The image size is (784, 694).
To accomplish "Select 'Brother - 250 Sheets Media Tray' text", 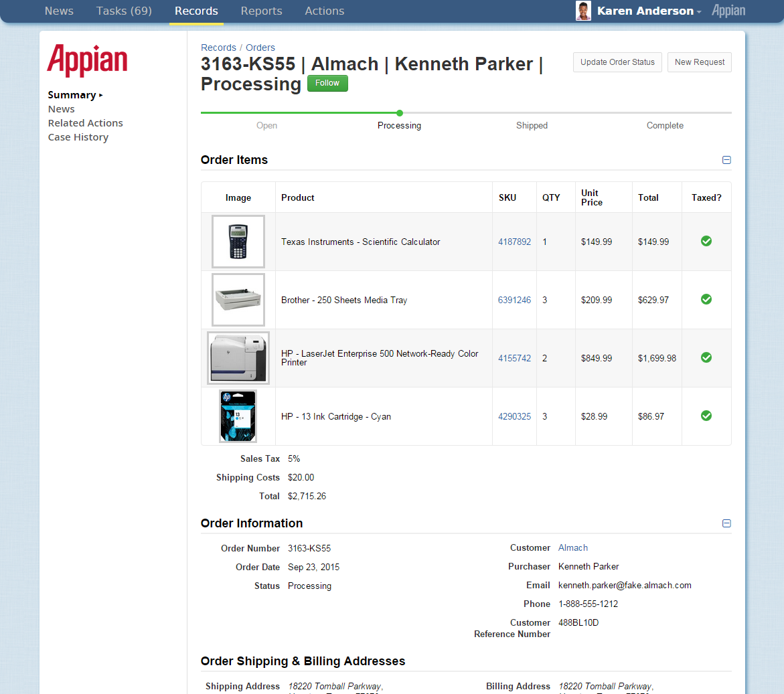I will [344, 300].
